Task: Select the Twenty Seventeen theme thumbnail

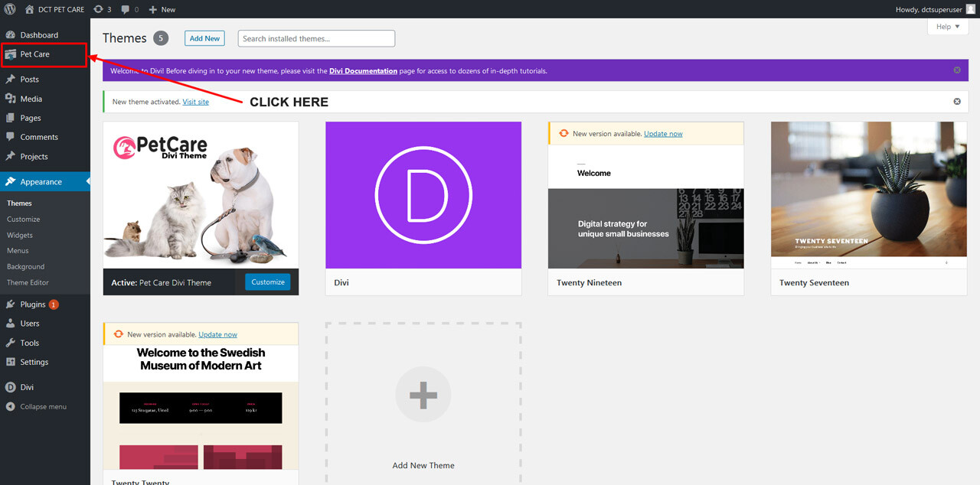Action: 869,195
